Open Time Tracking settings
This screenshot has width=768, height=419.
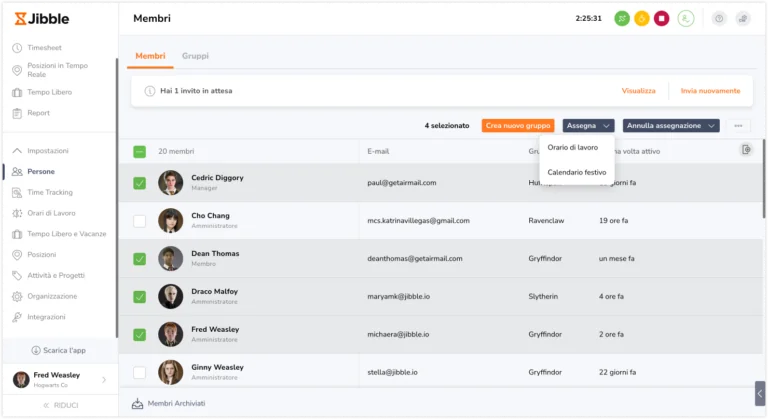coord(49,192)
